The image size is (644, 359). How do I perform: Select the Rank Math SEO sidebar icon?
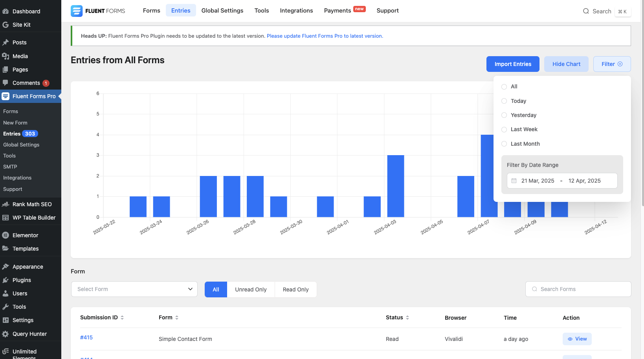6,204
